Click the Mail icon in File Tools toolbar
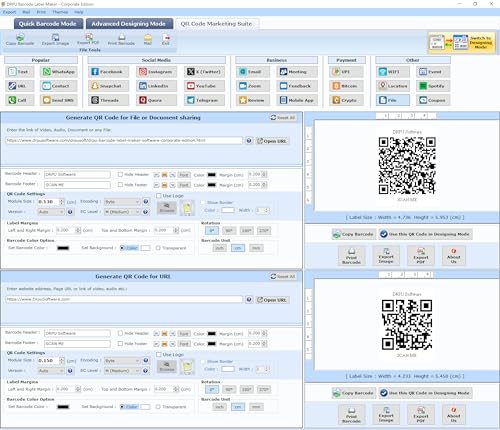This screenshot has width=500, height=430. [x=148, y=39]
